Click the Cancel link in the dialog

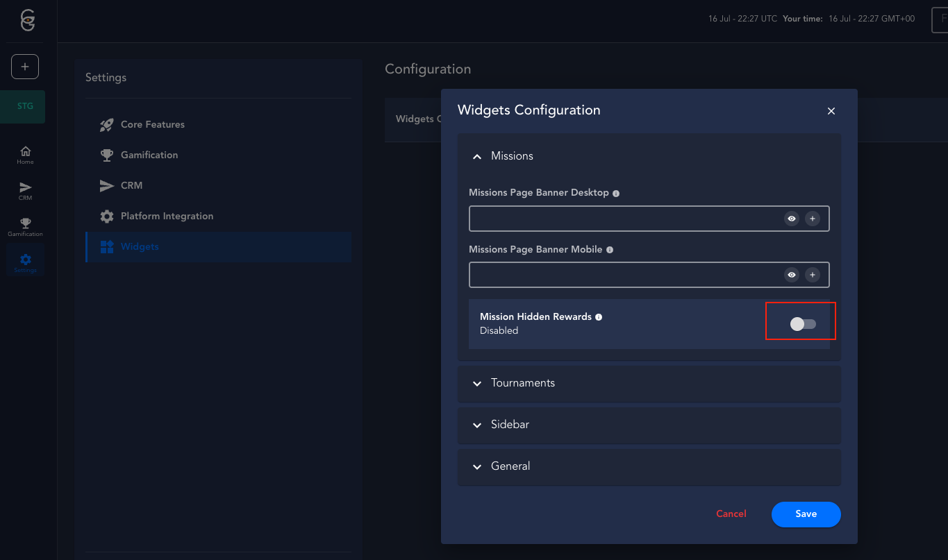tap(731, 514)
